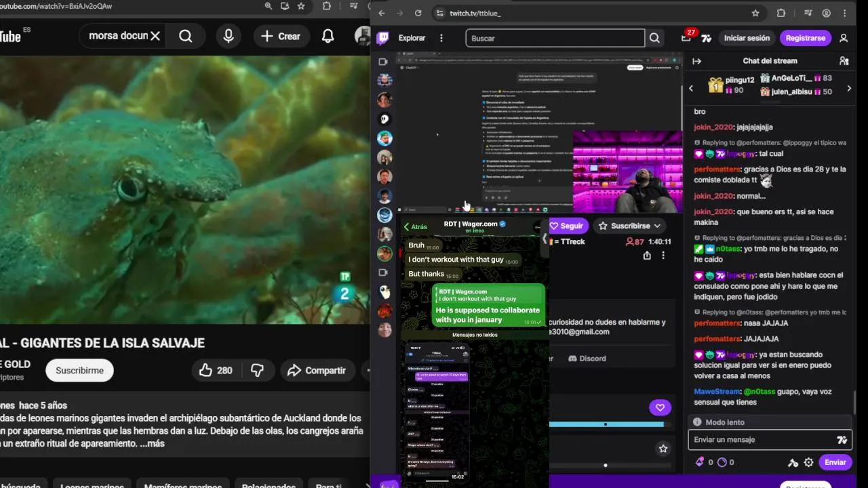Open the 7TV icon in Twitch top bar
The width and height of the screenshot is (868, 488).
coord(706,38)
